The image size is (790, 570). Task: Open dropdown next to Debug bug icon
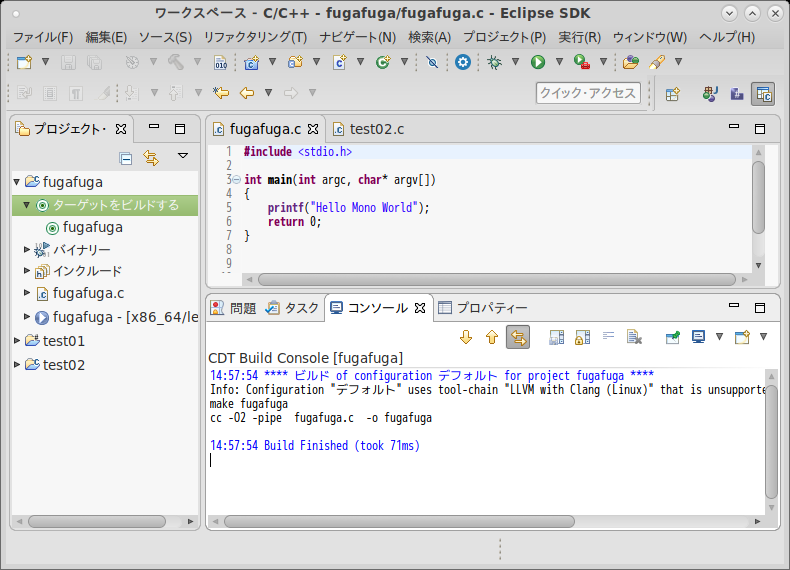(x=515, y=62)
